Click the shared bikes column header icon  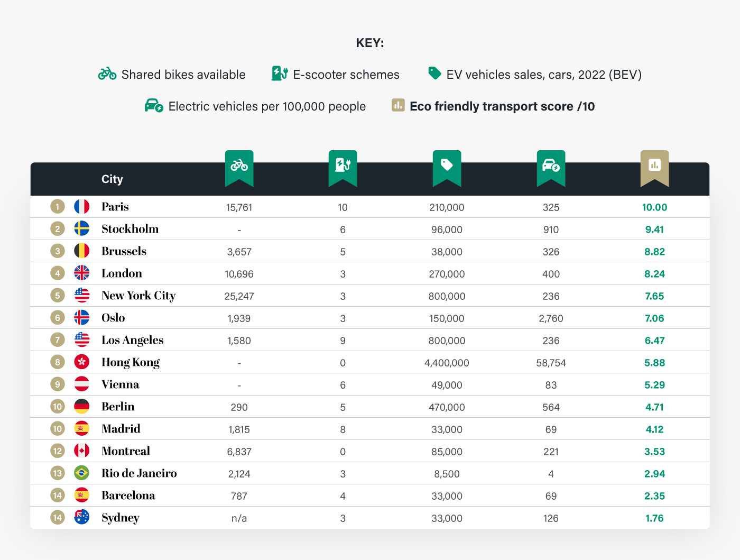point(239,166)
